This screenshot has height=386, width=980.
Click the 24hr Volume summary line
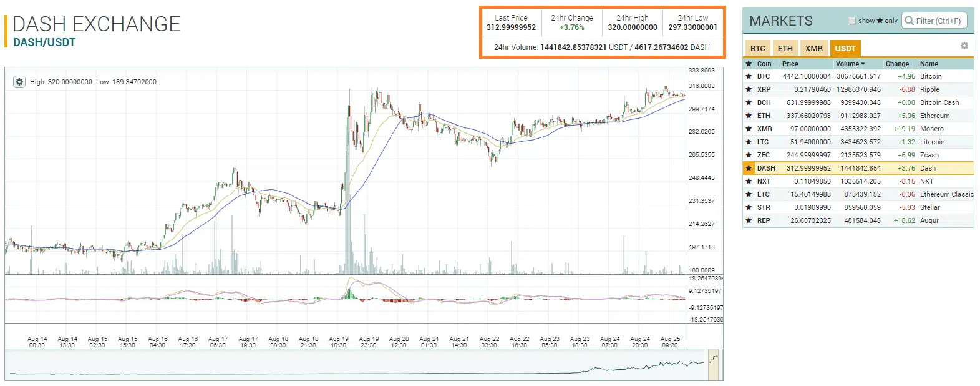(602, 47)
